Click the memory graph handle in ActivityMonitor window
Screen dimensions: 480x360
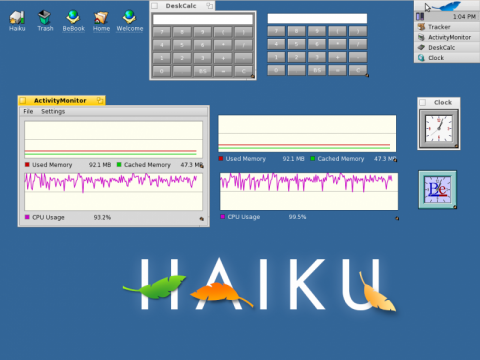pos(201,165)
